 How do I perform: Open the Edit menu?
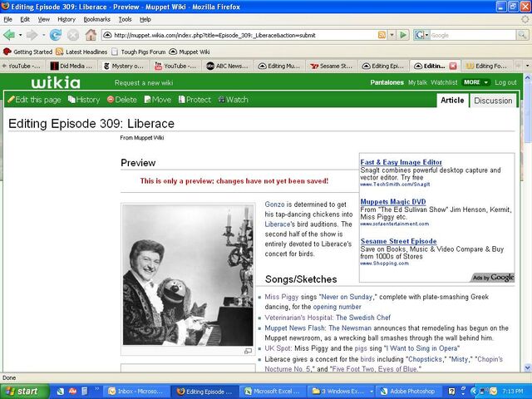click(x=25, y=20)
